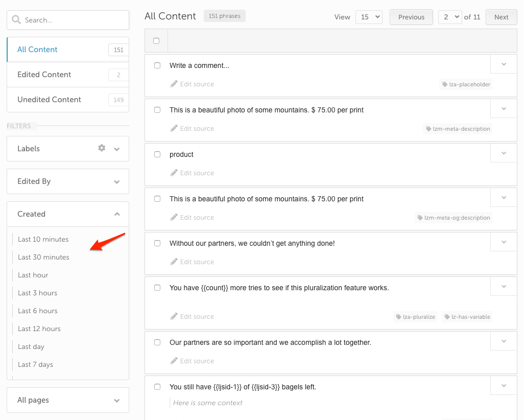Check the phrase tagged lzm-meta-og:description

pos(157,199)
